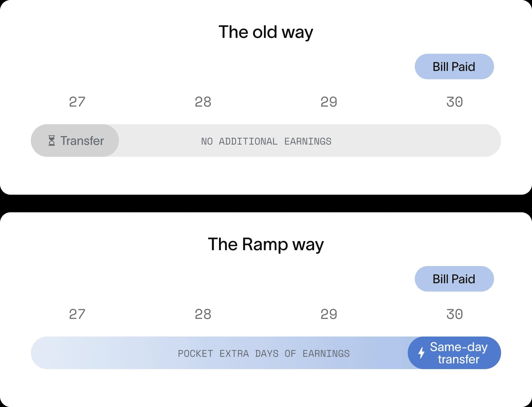
Task: Select day 27 in the old way timeline
Action: click(x=77, y=102)
